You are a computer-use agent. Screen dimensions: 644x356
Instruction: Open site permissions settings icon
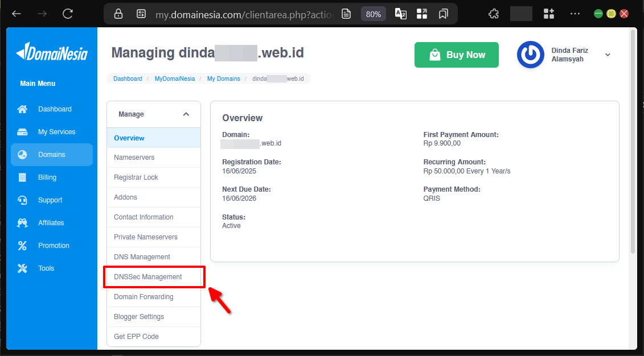click(x=141, y=14)
